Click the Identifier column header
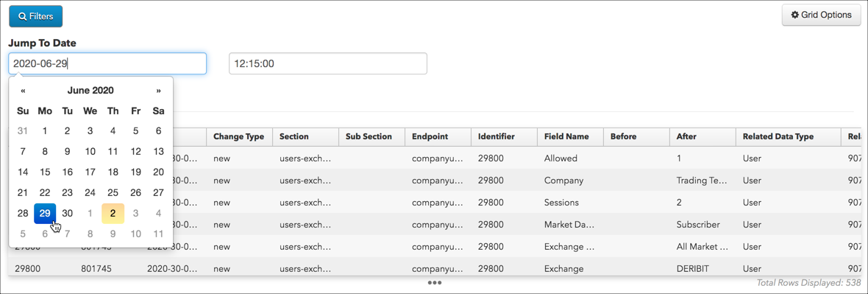The image size is (868, 294). 504,136
